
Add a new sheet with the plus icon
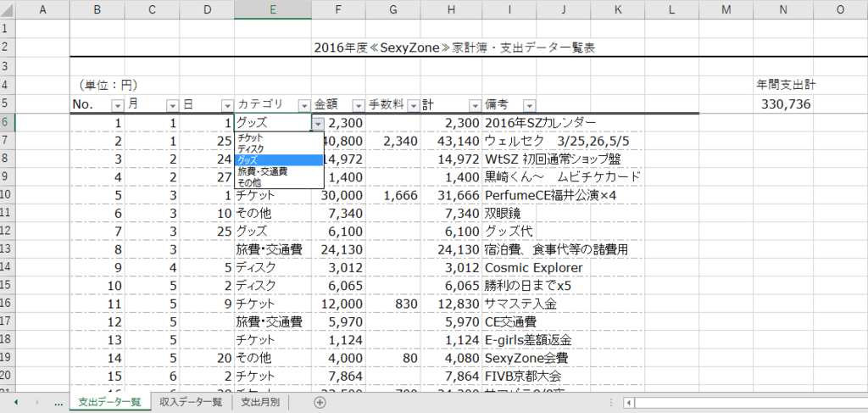tap(320, 403)
